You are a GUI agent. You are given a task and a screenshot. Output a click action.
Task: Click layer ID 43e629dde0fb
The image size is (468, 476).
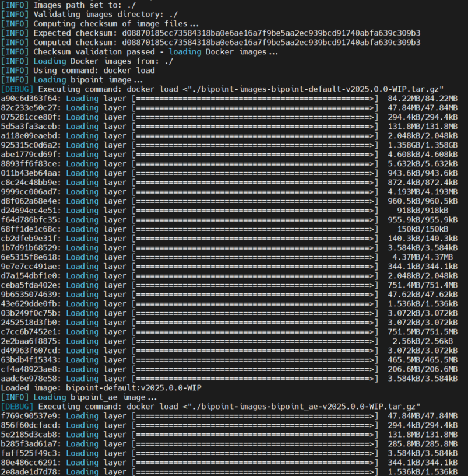29,304
